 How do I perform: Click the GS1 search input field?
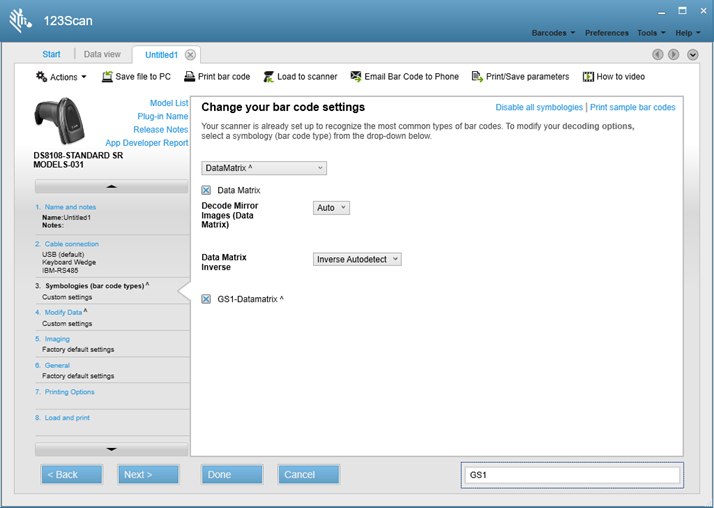click(572, 475)
